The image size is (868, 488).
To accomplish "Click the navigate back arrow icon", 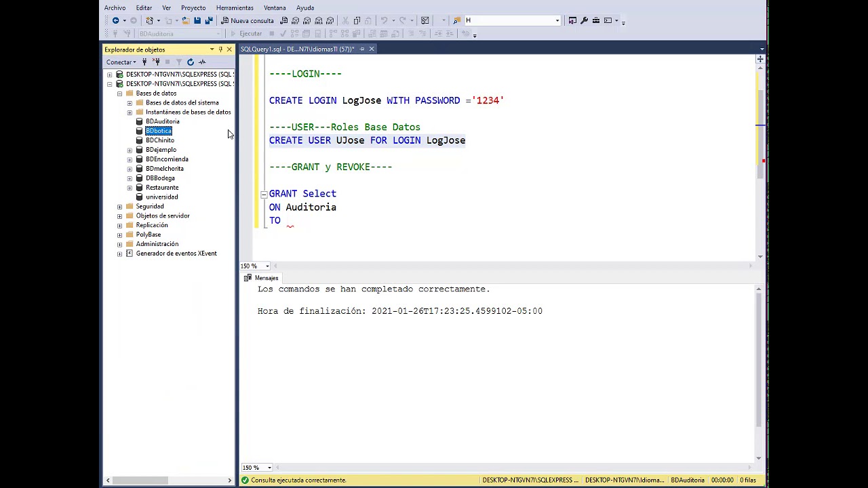I will click(115, 20).
